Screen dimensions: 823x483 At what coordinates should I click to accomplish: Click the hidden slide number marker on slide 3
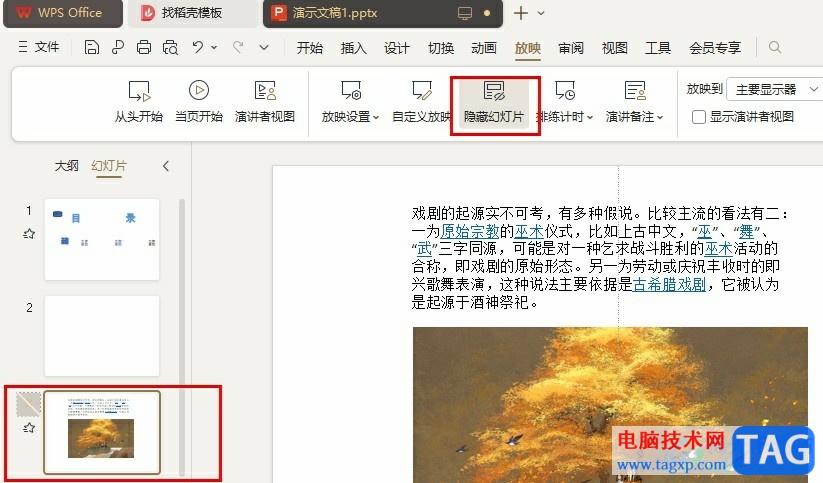(28, 404)
